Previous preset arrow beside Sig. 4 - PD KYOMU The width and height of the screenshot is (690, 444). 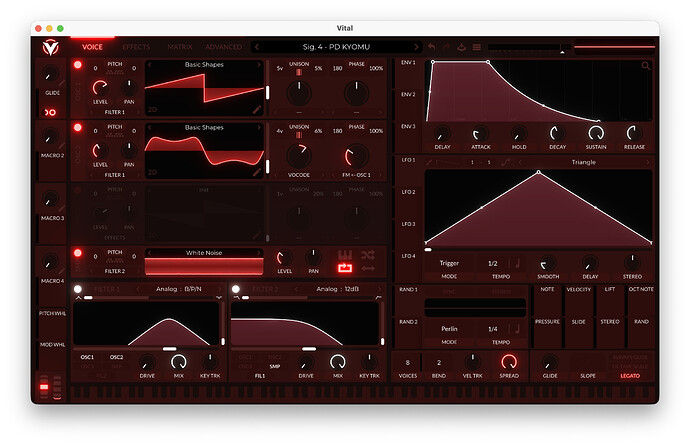click(x=257, y=47)
